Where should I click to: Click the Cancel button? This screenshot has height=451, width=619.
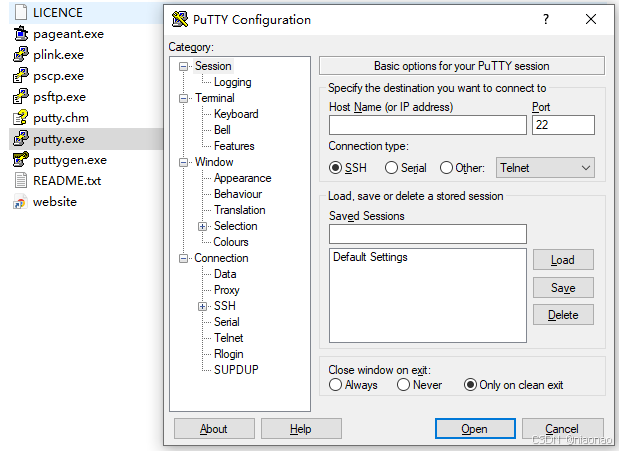click(563, 428)
